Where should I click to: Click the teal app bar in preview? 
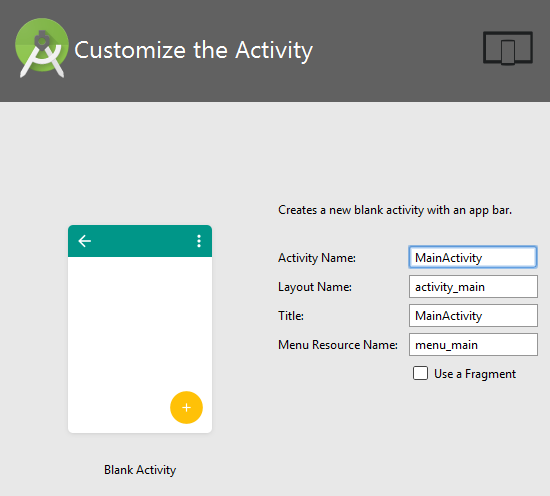(x=140, y=241)
